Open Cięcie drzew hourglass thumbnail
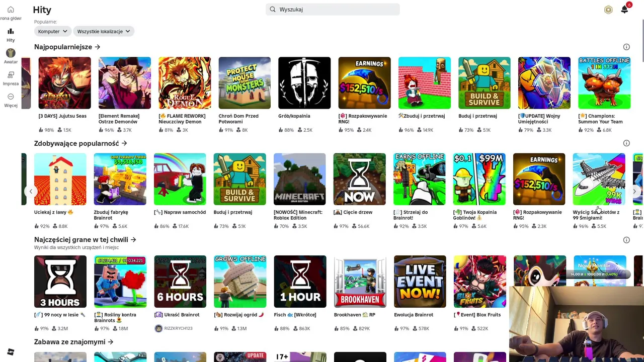 tap(360, 179)
